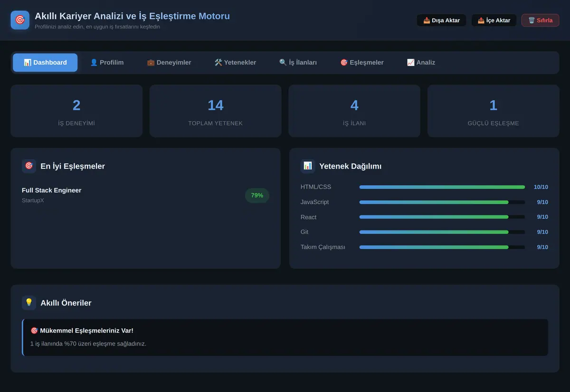Go to the Deneyimler tab

point(169,62)
